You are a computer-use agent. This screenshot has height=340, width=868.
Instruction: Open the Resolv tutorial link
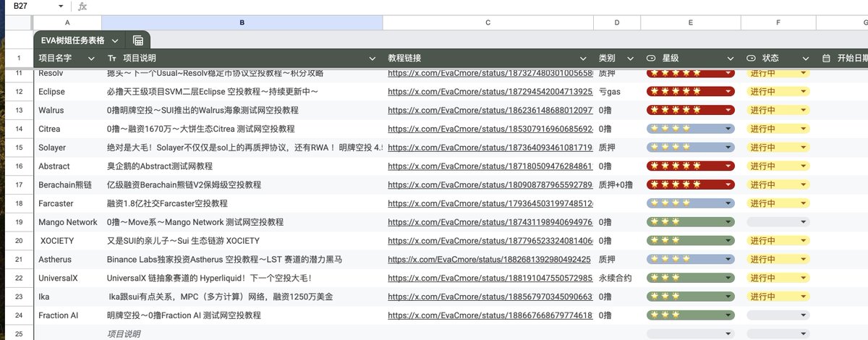pyautogui.click(x=490, y=73)
